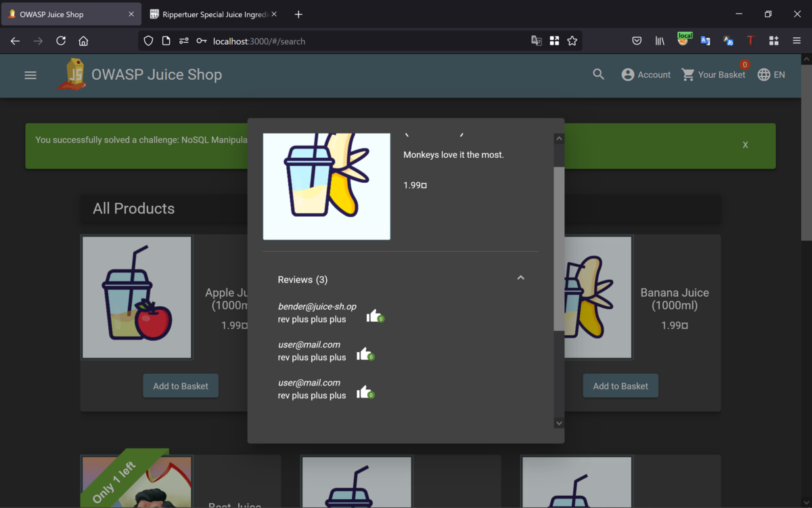Like bender@juice-sh.op's review with thumbs up

[x=374, y=316]
